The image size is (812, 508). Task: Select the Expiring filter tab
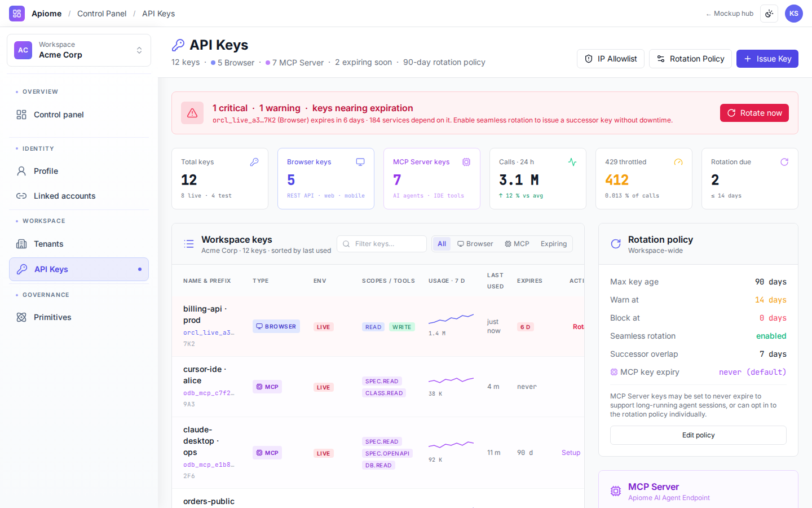click(x=554, y=244)
